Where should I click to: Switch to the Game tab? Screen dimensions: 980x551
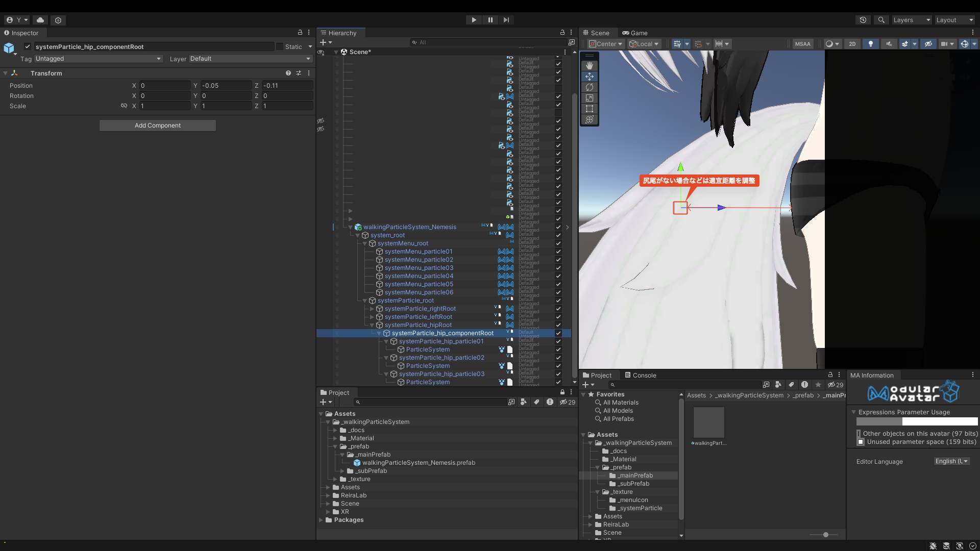635,33
